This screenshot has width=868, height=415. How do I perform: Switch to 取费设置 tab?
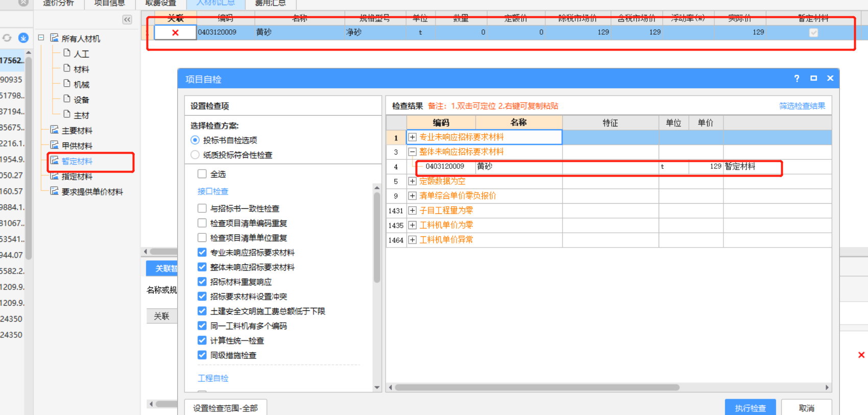click(161, 3)
